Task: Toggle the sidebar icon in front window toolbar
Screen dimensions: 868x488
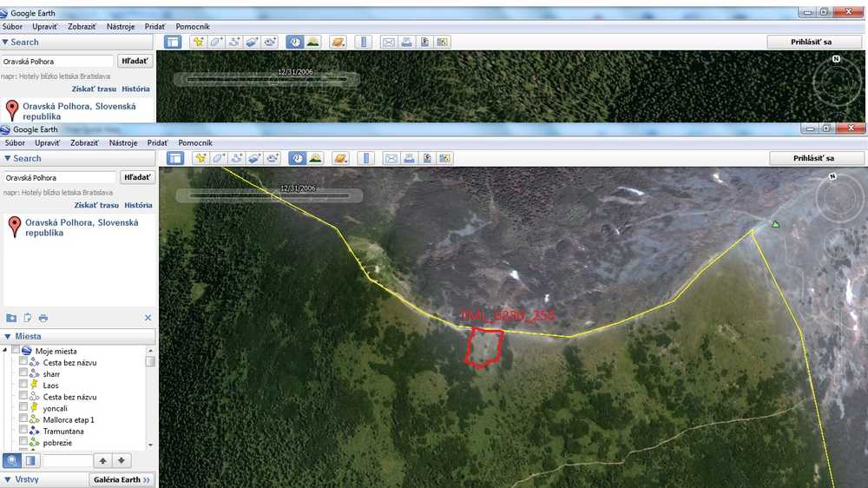Action: coord(175,158)
